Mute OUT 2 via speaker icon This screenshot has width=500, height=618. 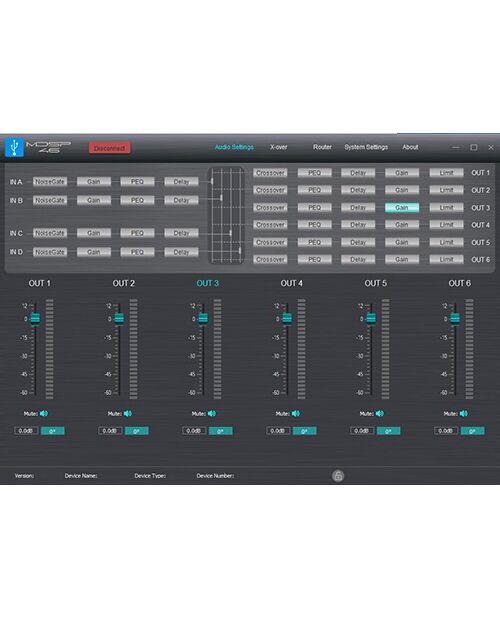(128, 413)
